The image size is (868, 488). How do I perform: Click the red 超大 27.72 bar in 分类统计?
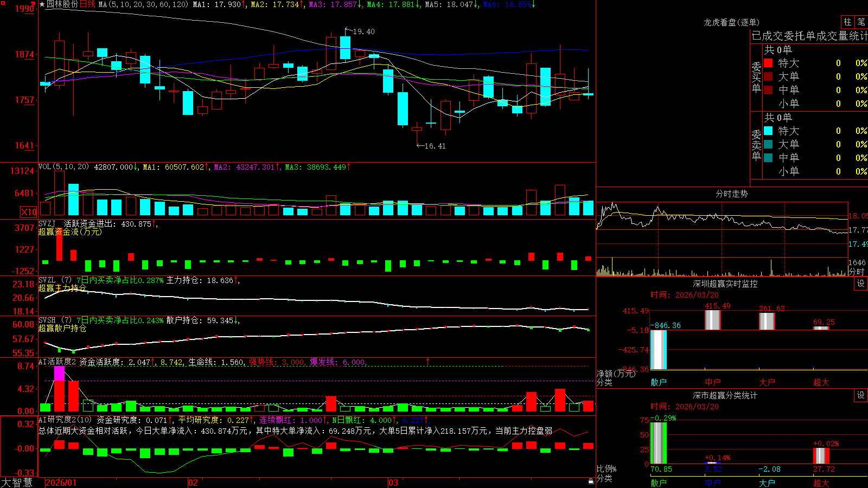pos(821,455)
